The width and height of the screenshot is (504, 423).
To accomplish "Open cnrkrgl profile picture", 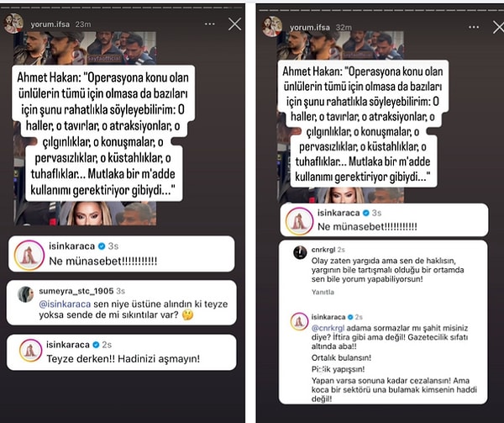I will point(300,252).
